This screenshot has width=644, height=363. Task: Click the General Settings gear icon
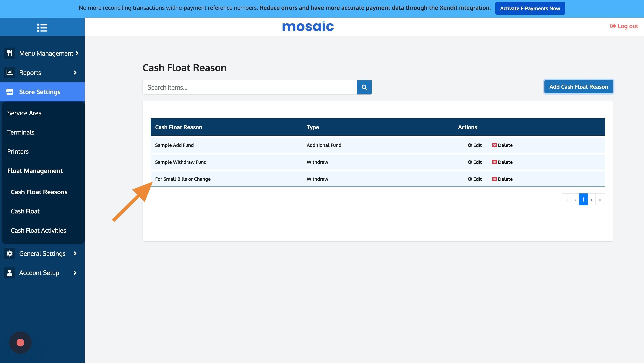pyautogui.click(x=9, y=253)
